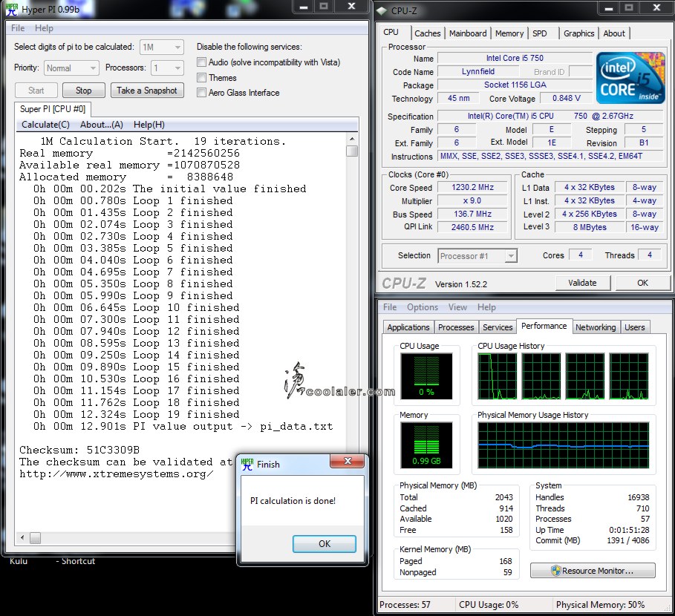
Task: Click the disabled Start button in Hyper PI
Action: 36,91
